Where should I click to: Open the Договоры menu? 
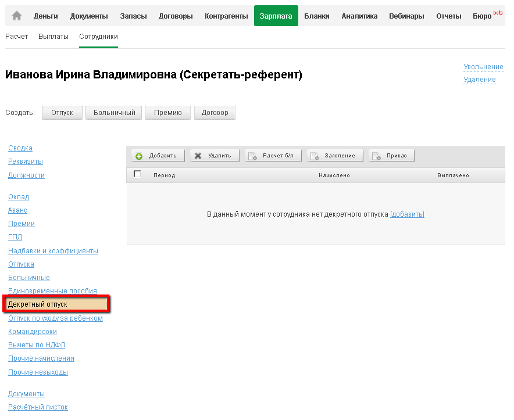[x=176, y=16]
